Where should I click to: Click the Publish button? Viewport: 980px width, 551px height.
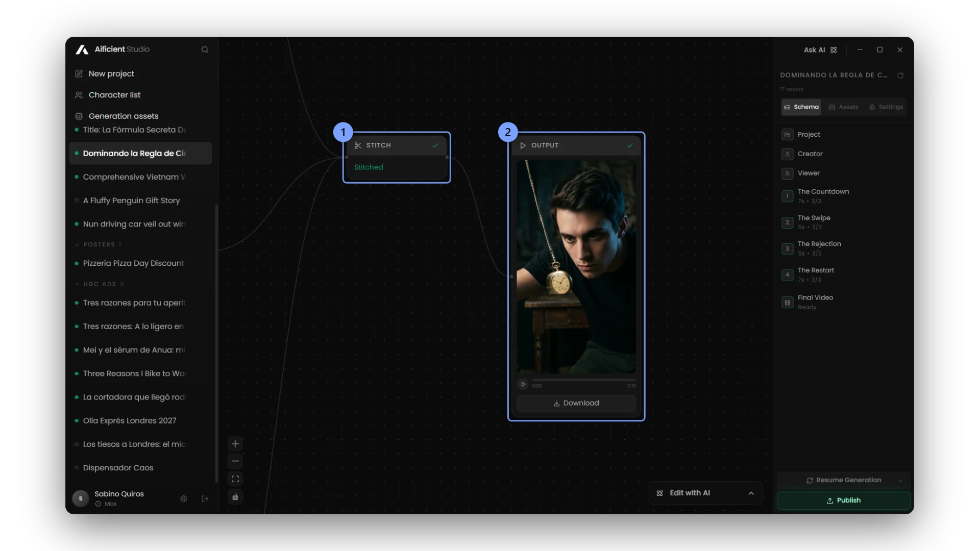point(844,500)
